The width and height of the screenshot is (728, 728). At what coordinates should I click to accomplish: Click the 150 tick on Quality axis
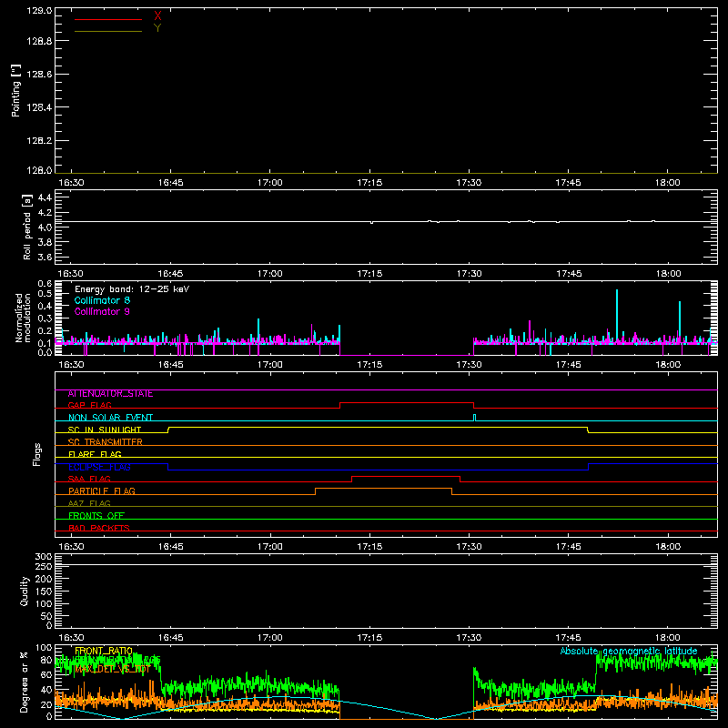click(x=43, y=591)
